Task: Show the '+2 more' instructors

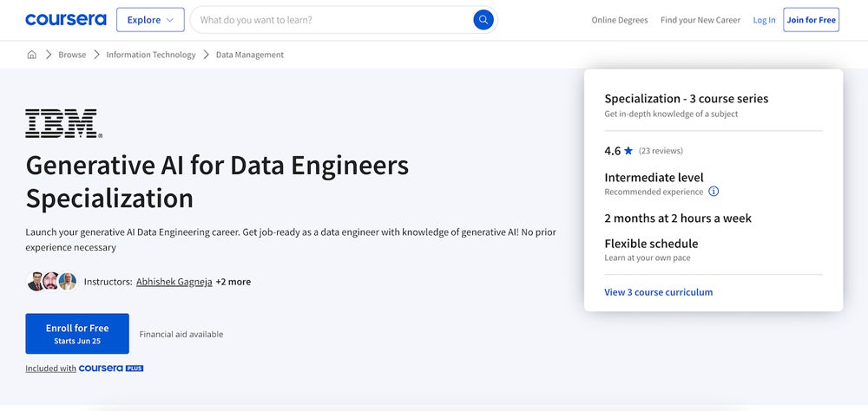Action: [x=233, y=282]
